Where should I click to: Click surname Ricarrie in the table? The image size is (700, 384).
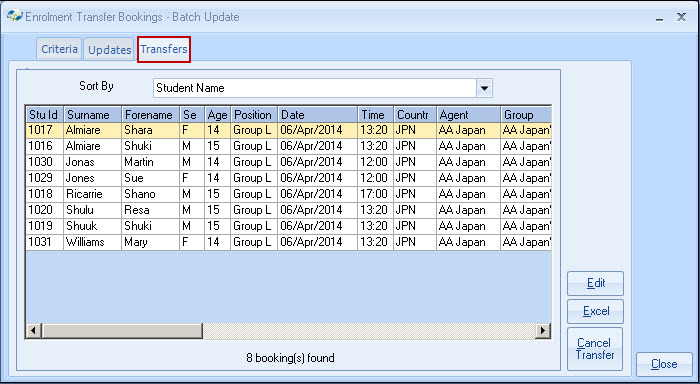tap(92, 194)
